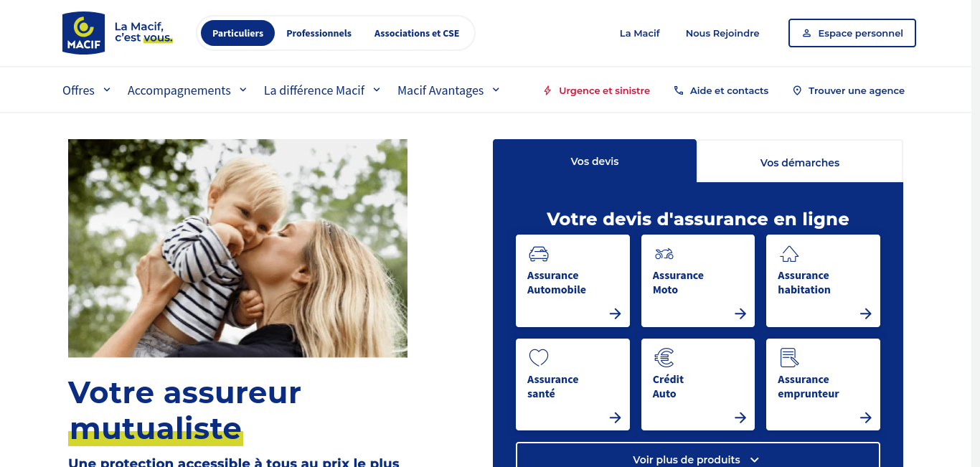
Task: Click the Macif logo icon
Action: click(84, 33)
